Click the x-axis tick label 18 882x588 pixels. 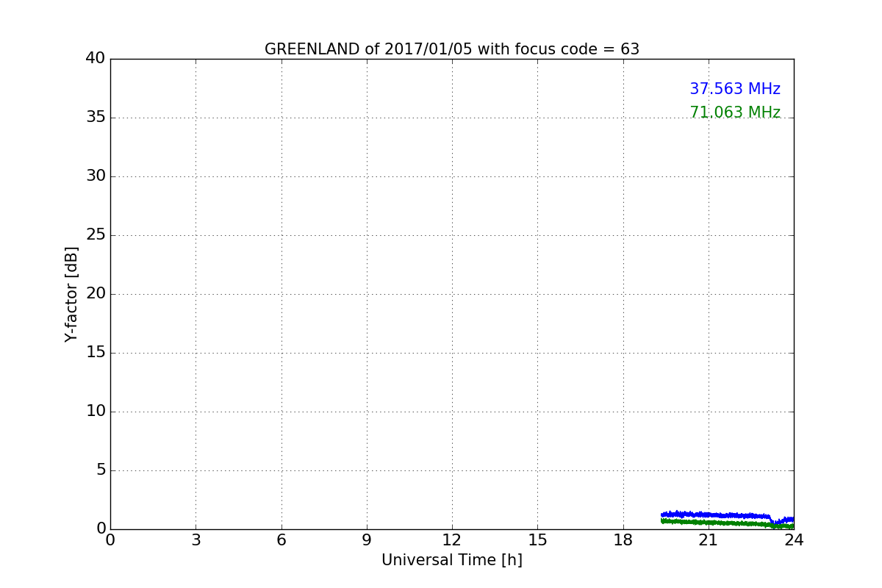pyautogui.click(x=623, y=540)
